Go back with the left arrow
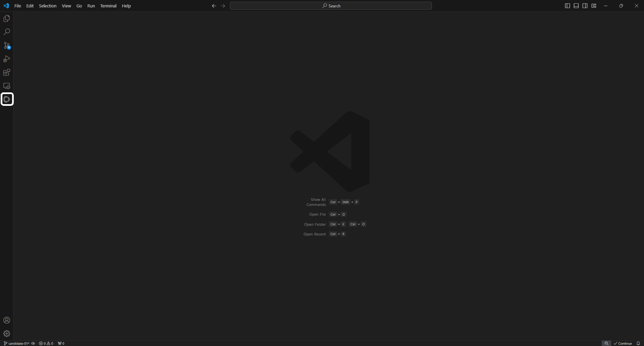 tap(214, 6)
